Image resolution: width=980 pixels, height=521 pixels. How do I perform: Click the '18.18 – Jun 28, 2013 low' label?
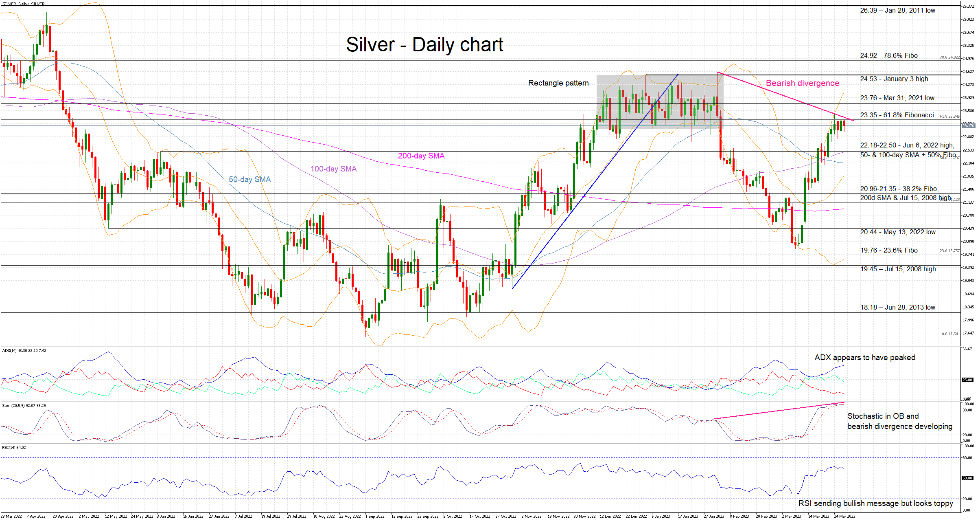point(897,308)
